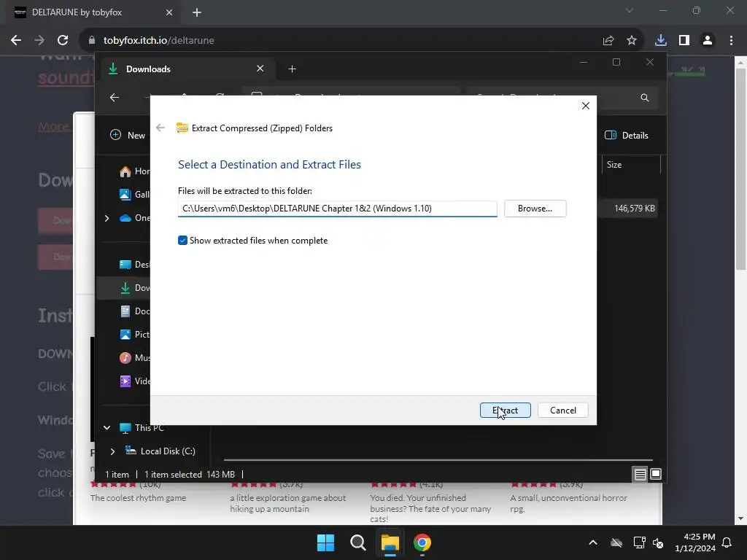Click the search magnifier in File Explorer
Viewport: 747px width, 560px height.
point(645,98)
